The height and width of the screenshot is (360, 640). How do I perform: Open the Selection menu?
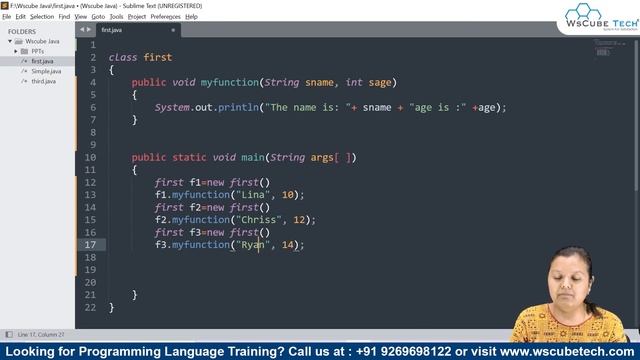[x=42, y=17]
